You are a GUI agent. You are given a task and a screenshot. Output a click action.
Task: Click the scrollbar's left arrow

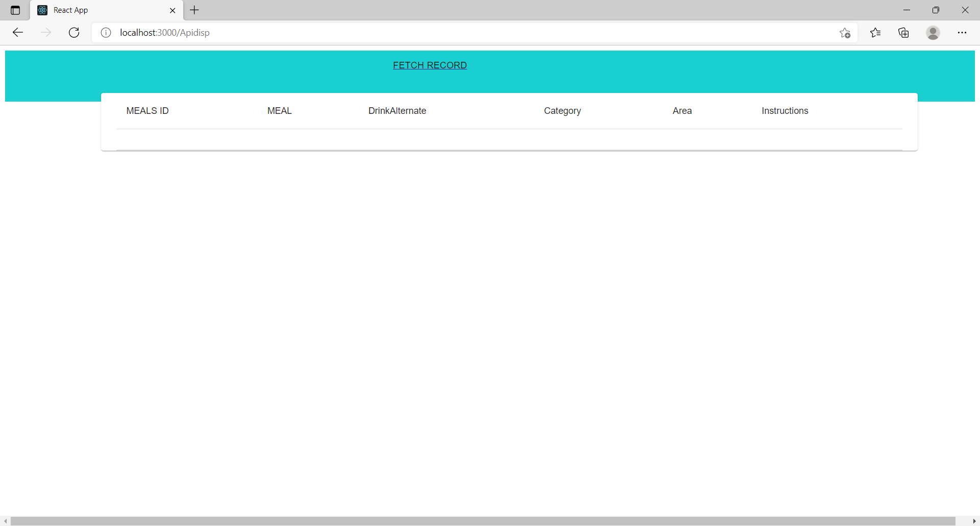point(5,521)
